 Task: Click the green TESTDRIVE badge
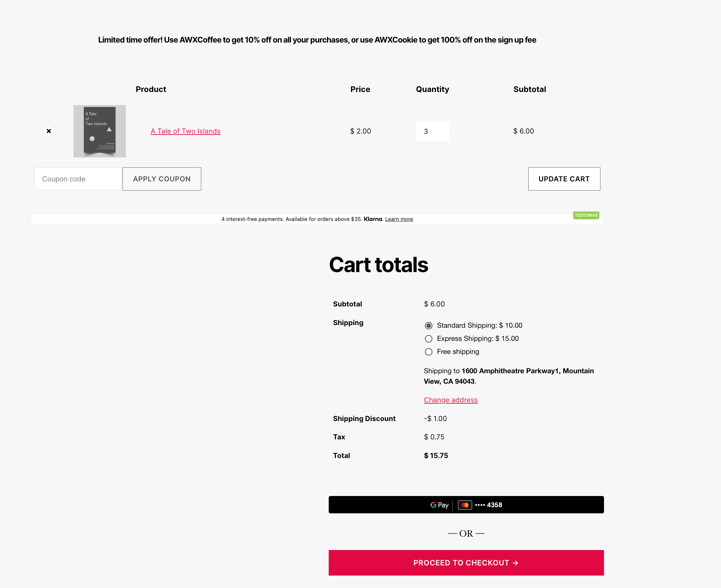tap(586, 215)
